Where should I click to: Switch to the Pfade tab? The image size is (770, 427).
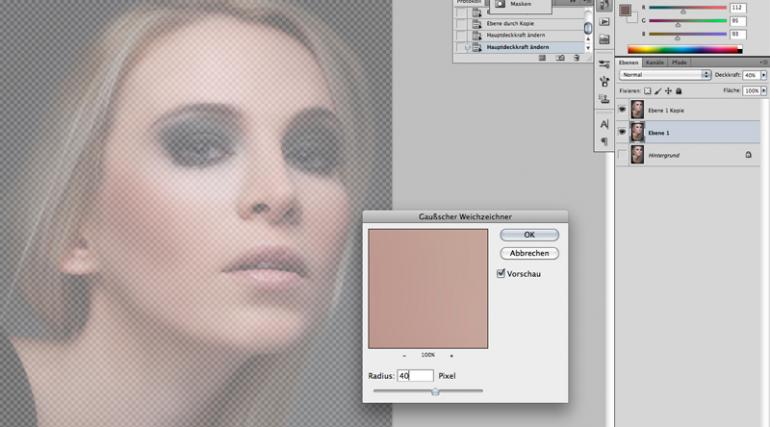pos(678,62)
